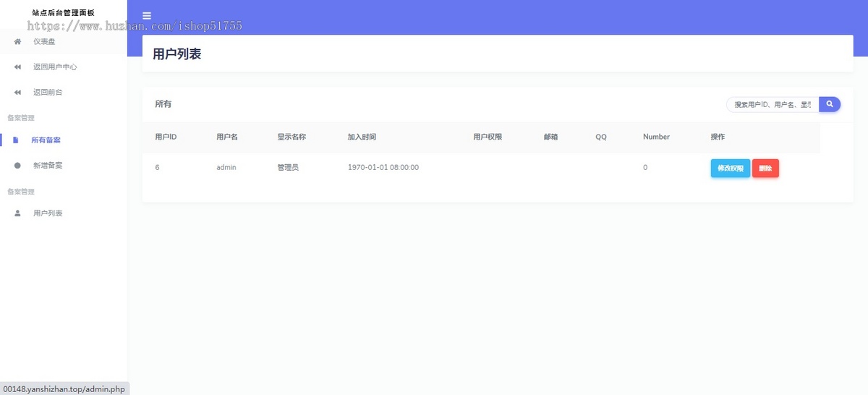Click the 所有 card heading

click(163, 104)
